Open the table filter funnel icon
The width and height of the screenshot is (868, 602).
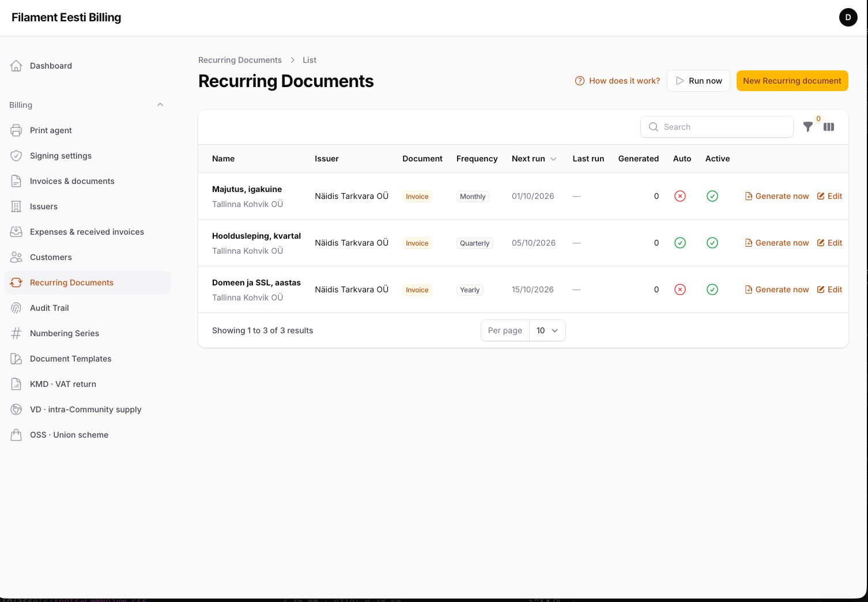808,127
